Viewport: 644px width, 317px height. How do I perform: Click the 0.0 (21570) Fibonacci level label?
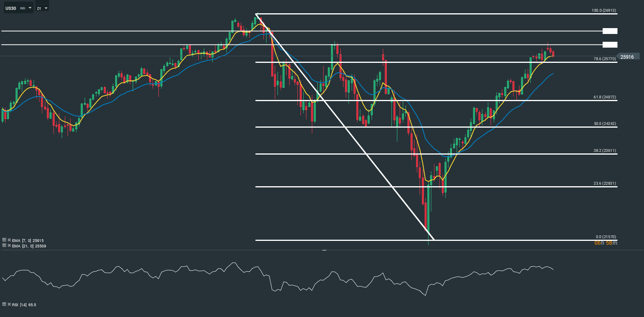click(606, 237)
